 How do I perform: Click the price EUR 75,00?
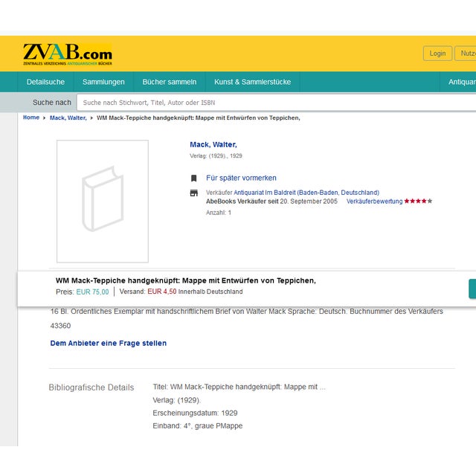92,292
